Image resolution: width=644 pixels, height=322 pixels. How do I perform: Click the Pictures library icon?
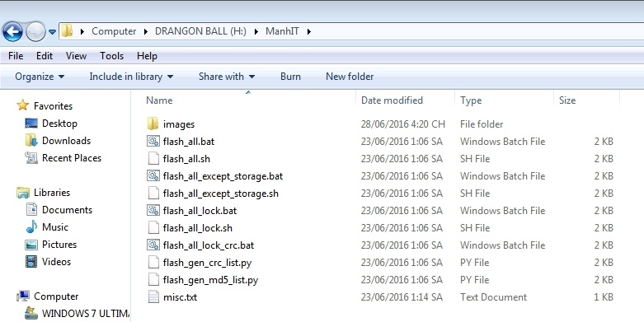tap(31, 245)
